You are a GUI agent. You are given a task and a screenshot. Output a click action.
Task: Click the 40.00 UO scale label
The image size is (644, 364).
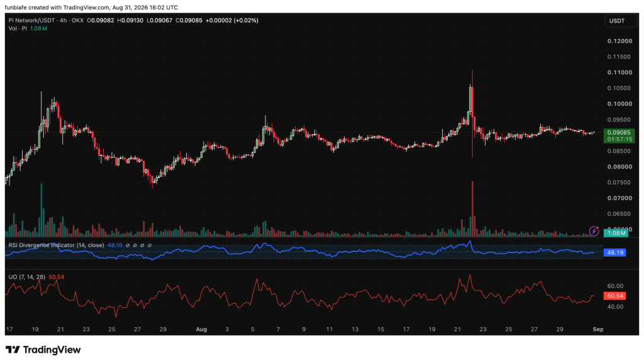[615, 307]
